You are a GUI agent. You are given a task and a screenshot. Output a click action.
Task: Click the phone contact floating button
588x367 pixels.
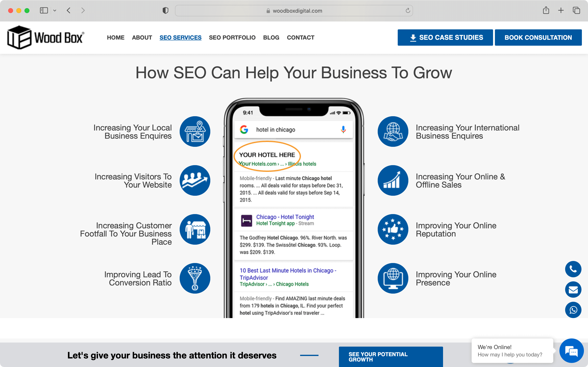[x=573, y=269]
